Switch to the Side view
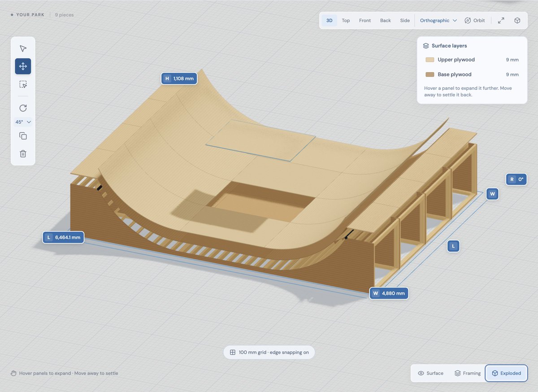 tap(405, 21)
